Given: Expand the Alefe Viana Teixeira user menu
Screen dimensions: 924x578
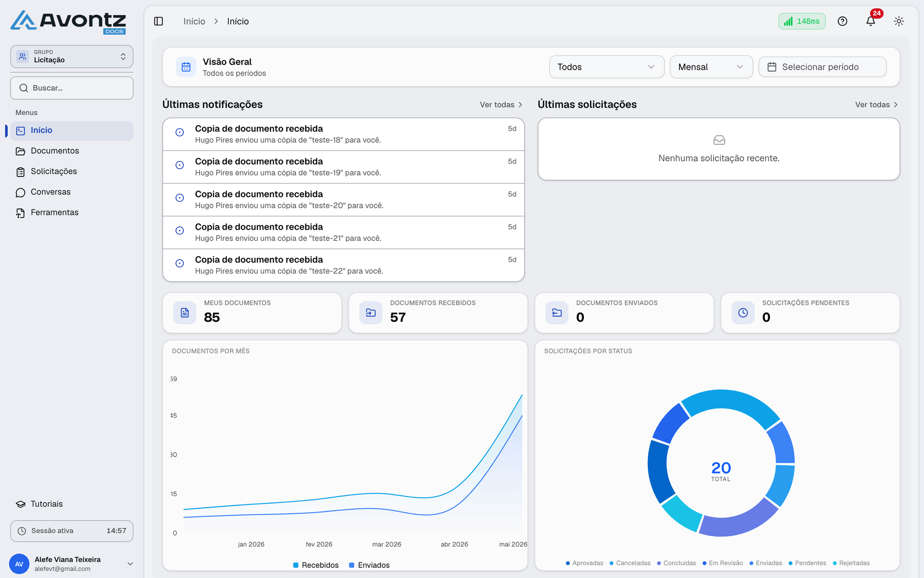Looking at the screenshot, I should pyautogui.click(x=130, y=564).
